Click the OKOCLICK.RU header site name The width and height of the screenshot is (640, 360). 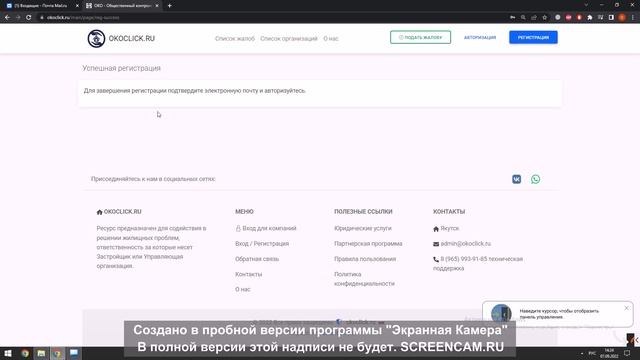click(131, 38)
